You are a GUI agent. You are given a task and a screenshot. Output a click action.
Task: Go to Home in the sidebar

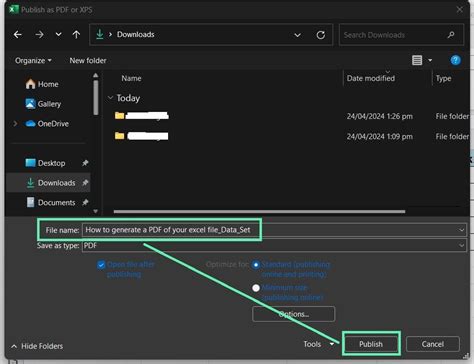coord(42,84)
